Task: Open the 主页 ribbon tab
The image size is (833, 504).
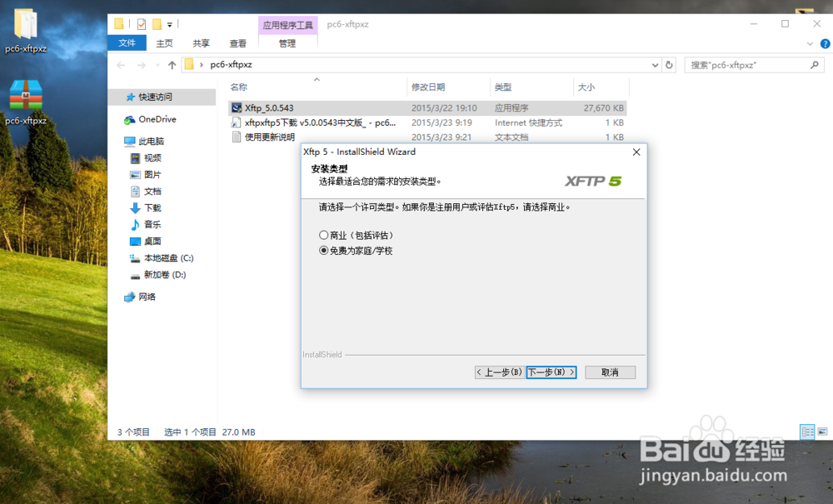Action: click(x=164, y=43)
